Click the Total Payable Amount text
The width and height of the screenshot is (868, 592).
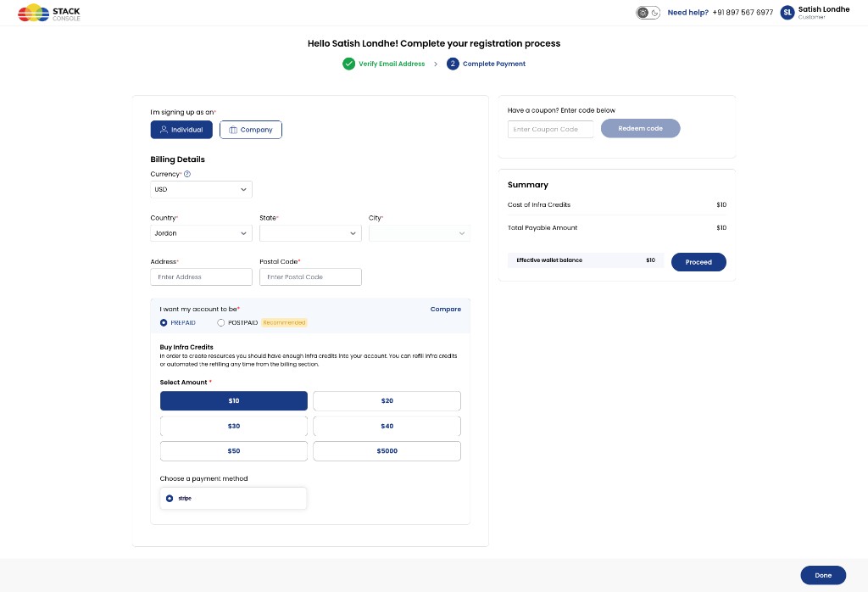[x=542, y=227]
